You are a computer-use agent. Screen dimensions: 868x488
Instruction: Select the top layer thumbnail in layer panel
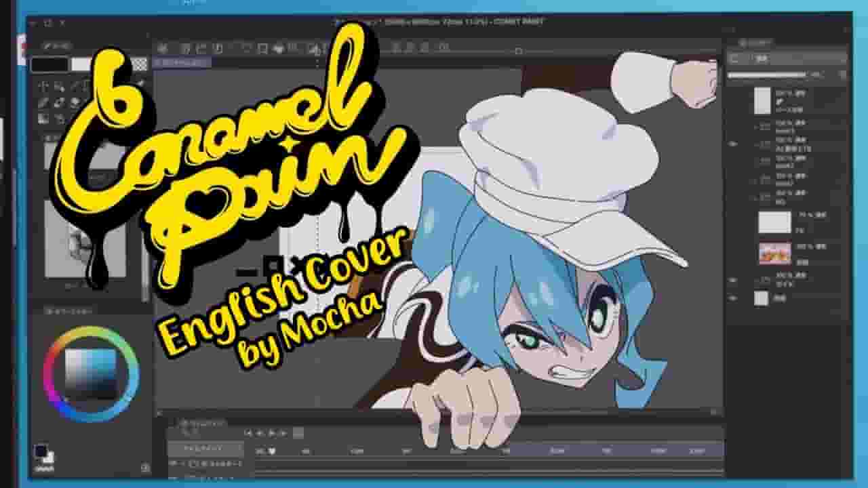point(762,100)
